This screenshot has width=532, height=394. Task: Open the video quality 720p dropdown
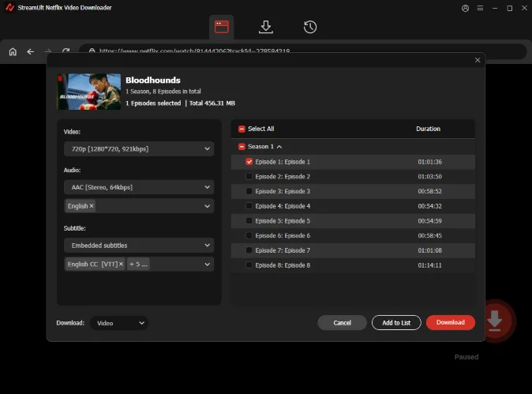tap(139, 149)
